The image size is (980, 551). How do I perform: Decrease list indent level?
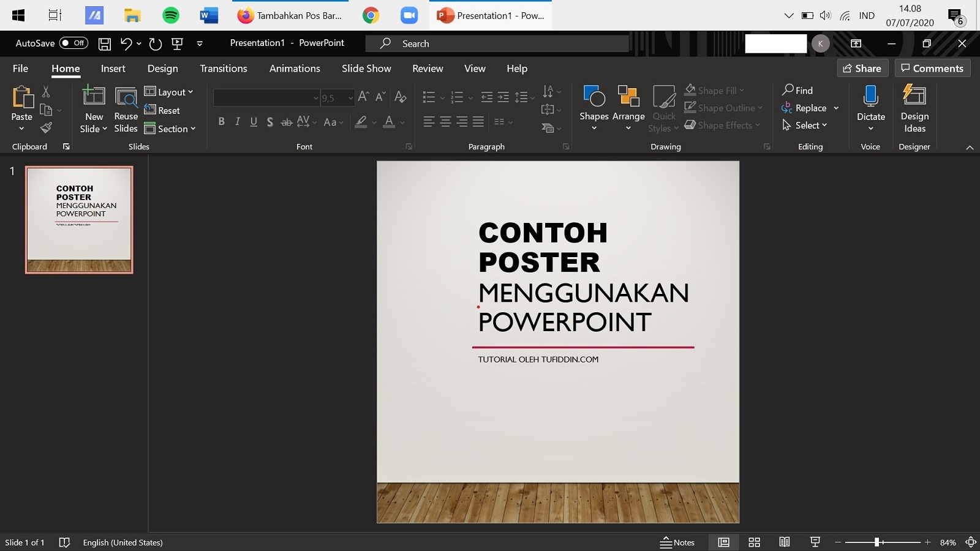coord(487,97)
